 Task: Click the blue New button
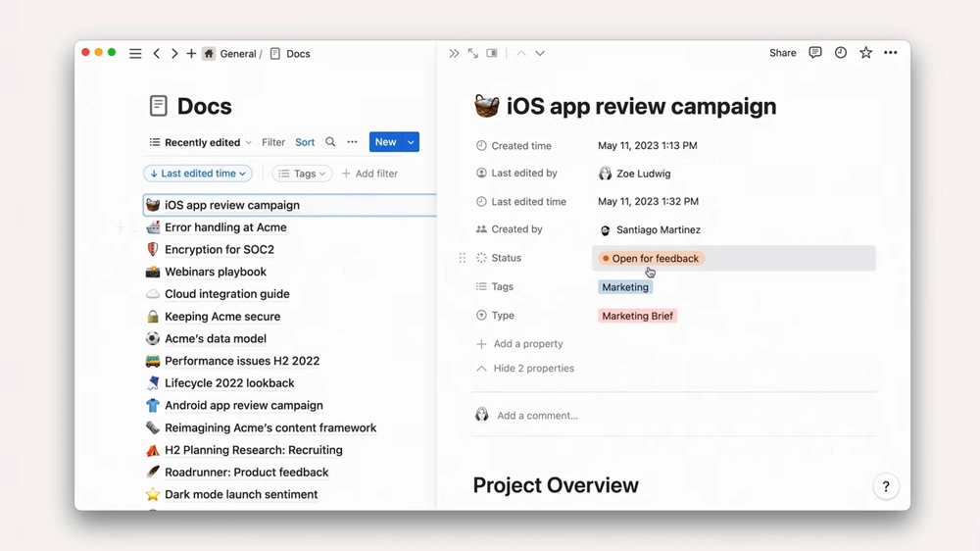click(x=385, y=142)
